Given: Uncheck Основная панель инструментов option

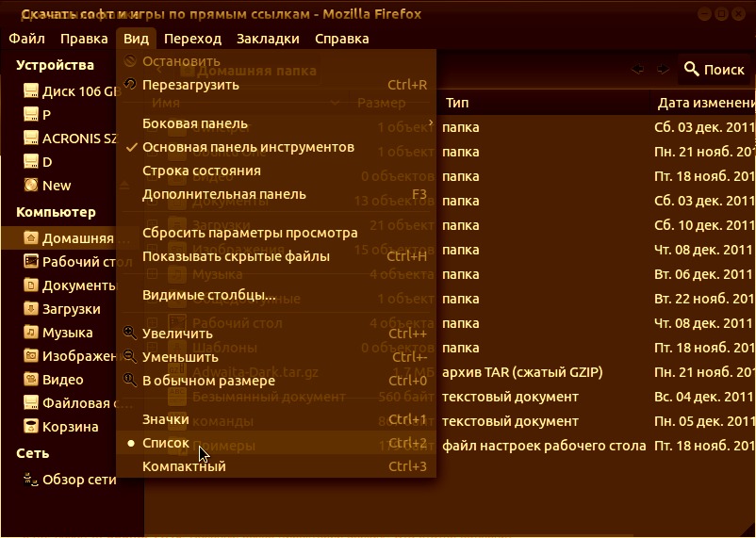Looking at the screenshot, I should pos(247,147).
